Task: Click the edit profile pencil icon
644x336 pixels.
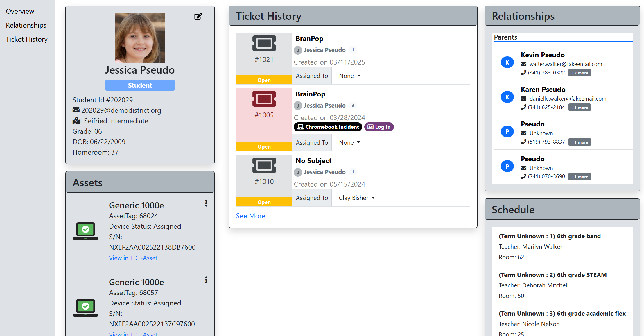Action: pyautogui.click(x=198, y=17)
